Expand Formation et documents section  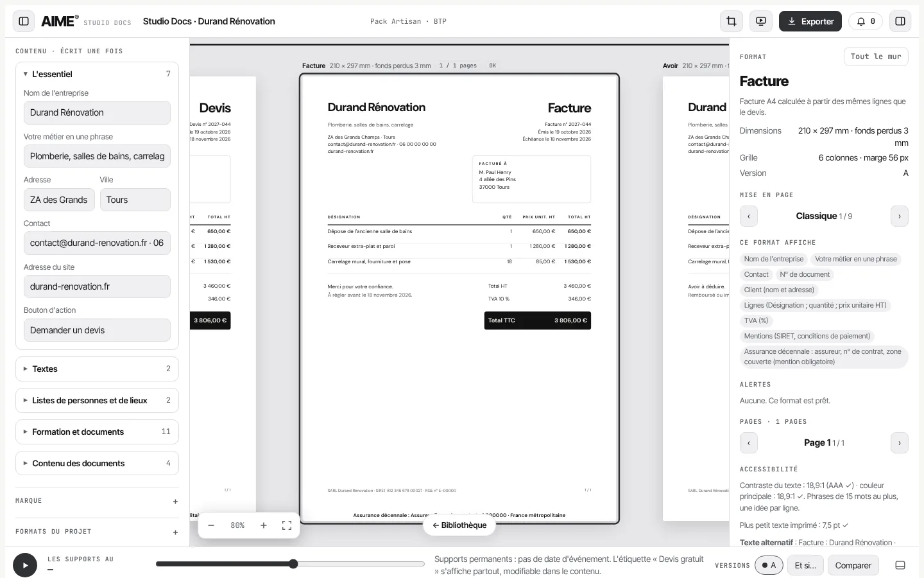click(97, 432)
